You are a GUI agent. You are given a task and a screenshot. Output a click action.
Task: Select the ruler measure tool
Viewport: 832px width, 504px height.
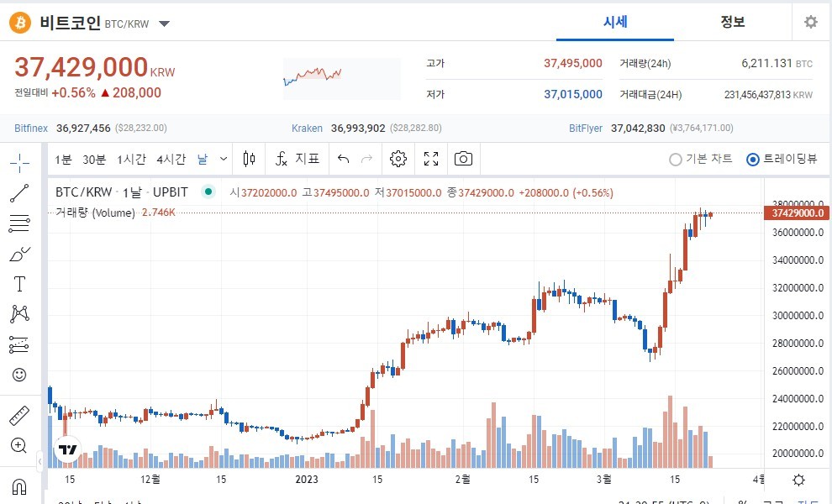[x=19, y=415]
